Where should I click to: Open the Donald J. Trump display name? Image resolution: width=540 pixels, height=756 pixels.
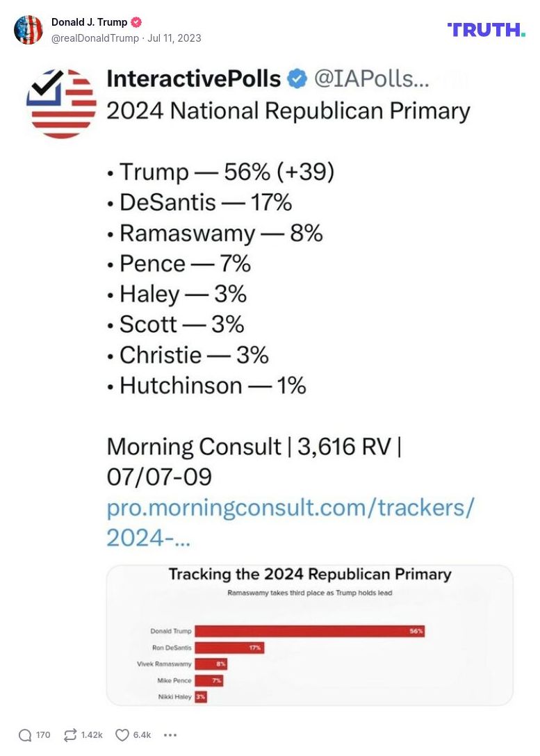[x=89, y=22]
